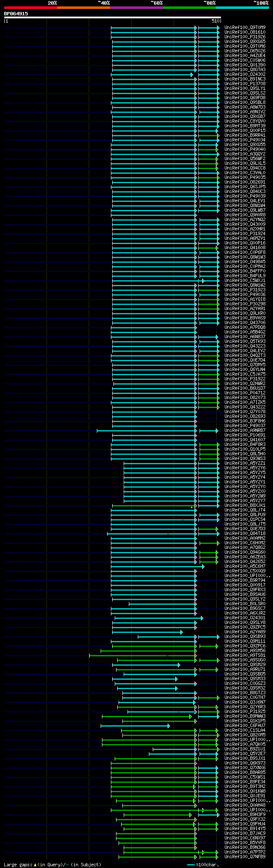Select hit label UniRef100_C6FAU7
Image resolution: width=273 pixels, height=868 pixels.
pos(245,725)
